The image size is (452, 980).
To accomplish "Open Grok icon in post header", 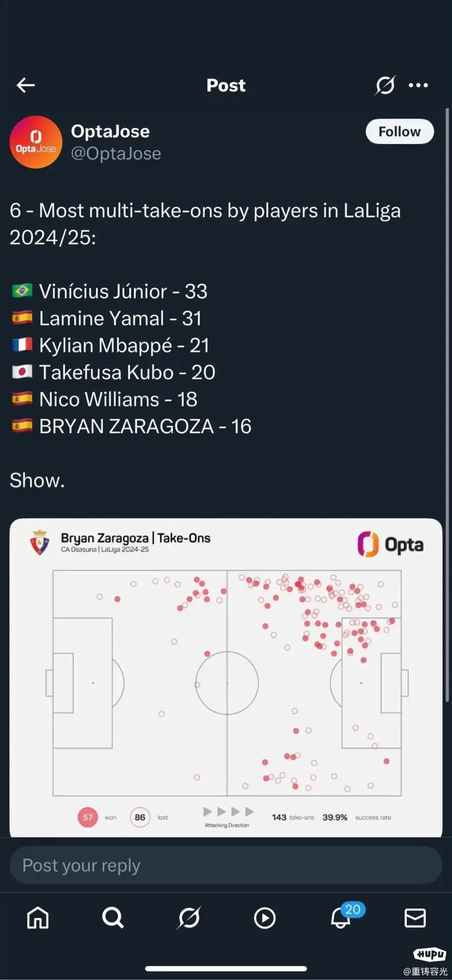I will pos(385,85).
